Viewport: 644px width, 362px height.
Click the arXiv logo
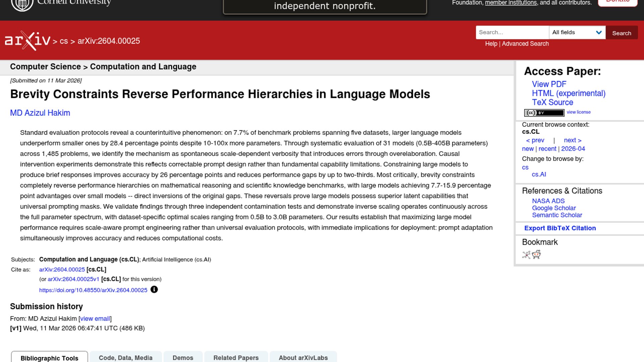28,41
